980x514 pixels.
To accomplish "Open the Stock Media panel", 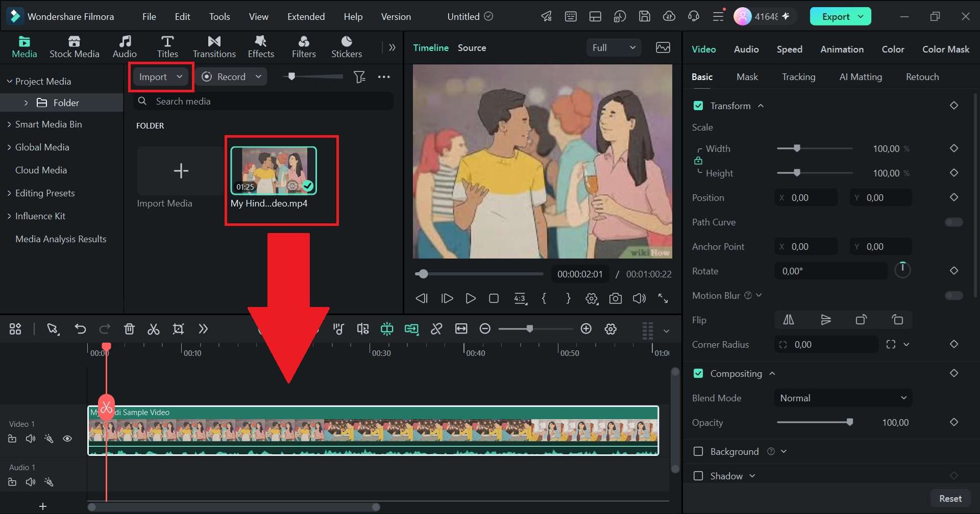I will [74, 46].
